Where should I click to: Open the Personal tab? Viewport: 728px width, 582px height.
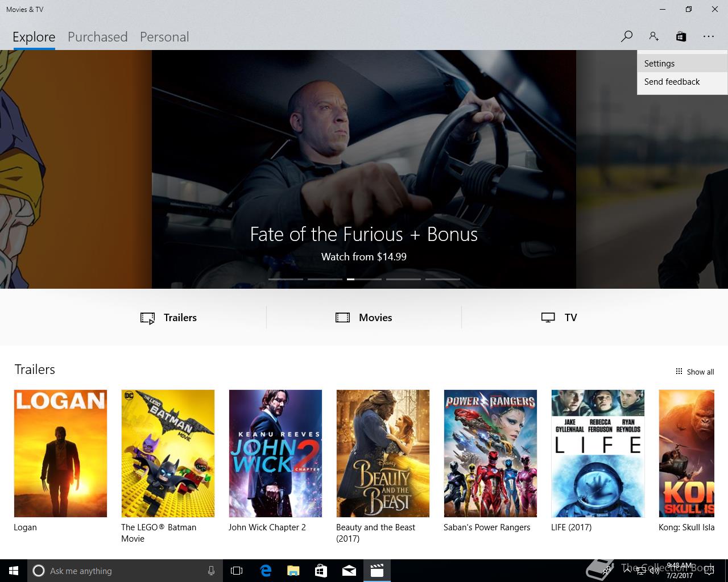click(164, 37)
